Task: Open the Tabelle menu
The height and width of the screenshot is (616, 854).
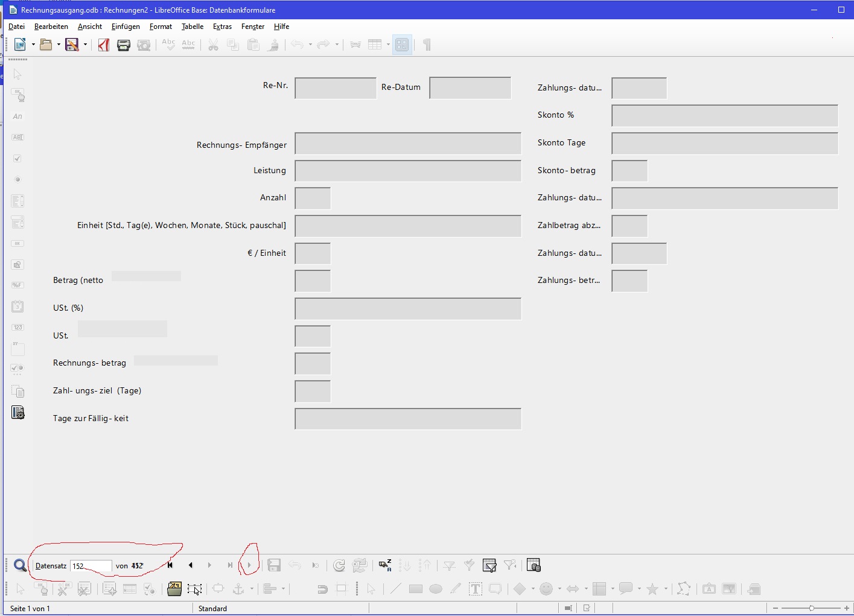Action: 193,27
